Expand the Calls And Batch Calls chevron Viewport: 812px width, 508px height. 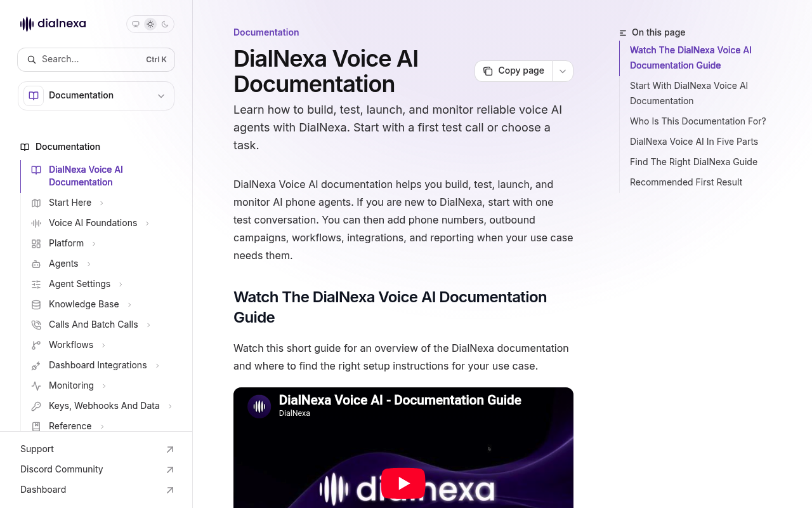148,325
